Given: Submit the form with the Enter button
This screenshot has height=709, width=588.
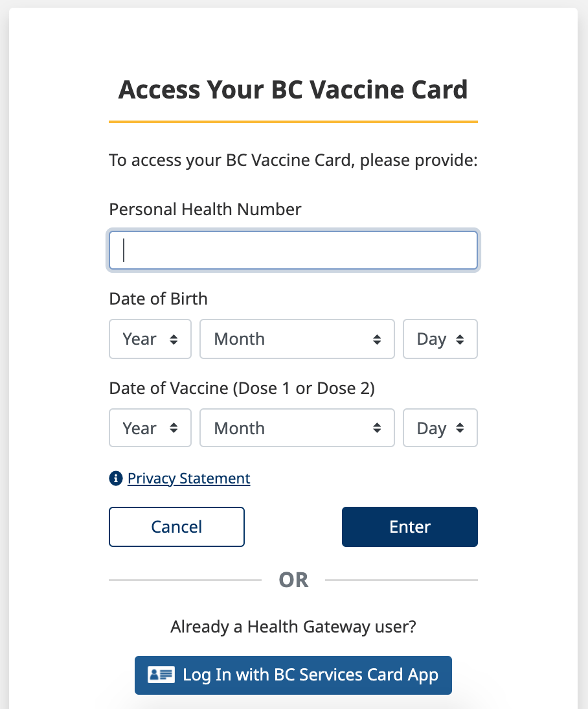Looking at the screenshot, I should coord(409,527).
